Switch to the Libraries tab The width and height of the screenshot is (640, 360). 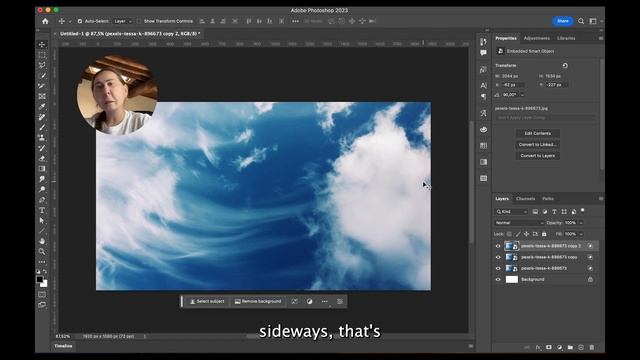[x=566, y=38]
